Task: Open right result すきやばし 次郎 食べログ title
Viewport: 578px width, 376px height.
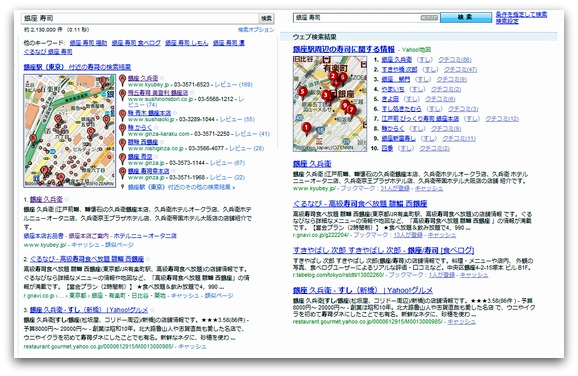Action: (x=383, y=251)
